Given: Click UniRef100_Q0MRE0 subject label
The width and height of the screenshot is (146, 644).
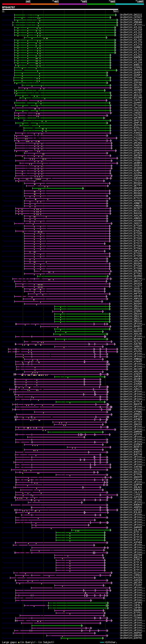Looking at the screenshot, I should click(x=131, y=48).
